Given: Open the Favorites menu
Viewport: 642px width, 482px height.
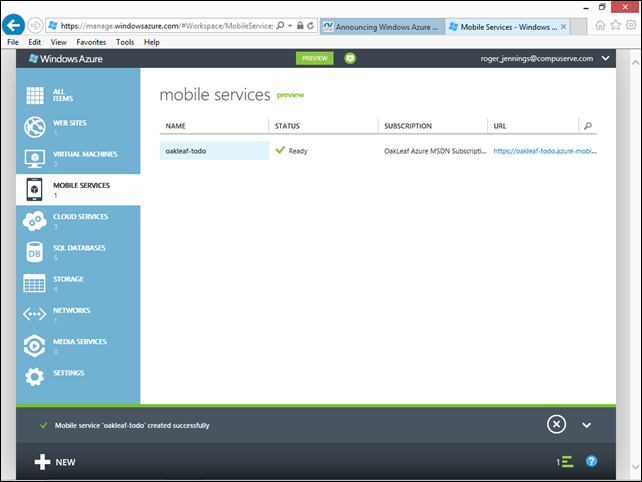Looking at the screenshot, I should pos(91,42).
